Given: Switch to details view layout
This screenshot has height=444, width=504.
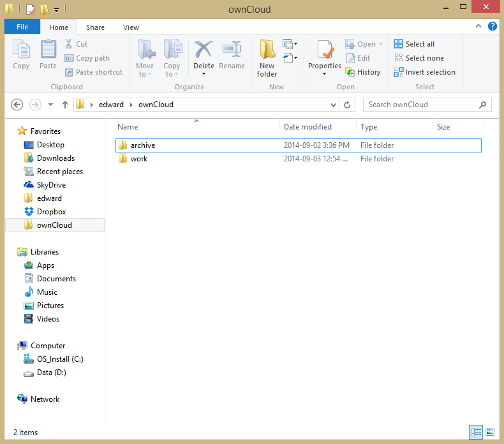Looking at the screenshot, I should click(x=475, y=432).
